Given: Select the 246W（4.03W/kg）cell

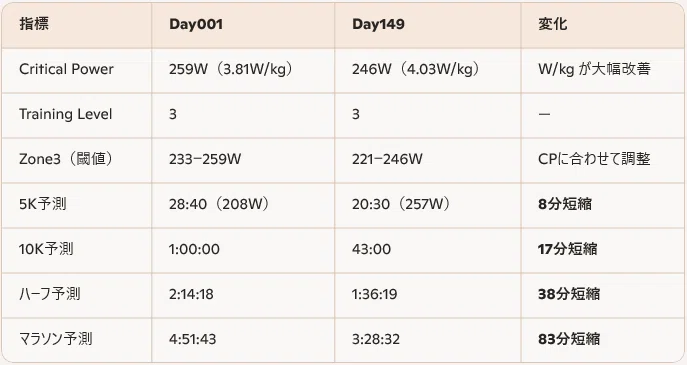Looking at the screenshot, I should (416, 69).
